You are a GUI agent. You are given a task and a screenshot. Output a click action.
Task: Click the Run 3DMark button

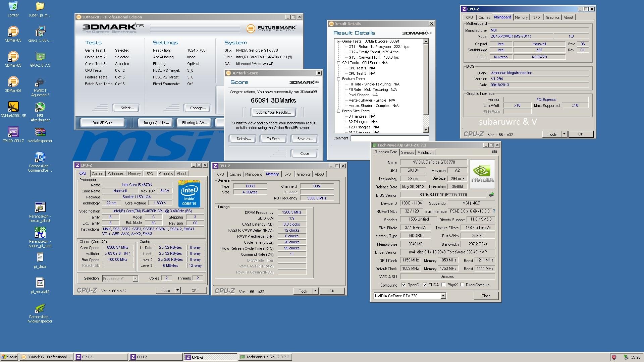point(102,123)
